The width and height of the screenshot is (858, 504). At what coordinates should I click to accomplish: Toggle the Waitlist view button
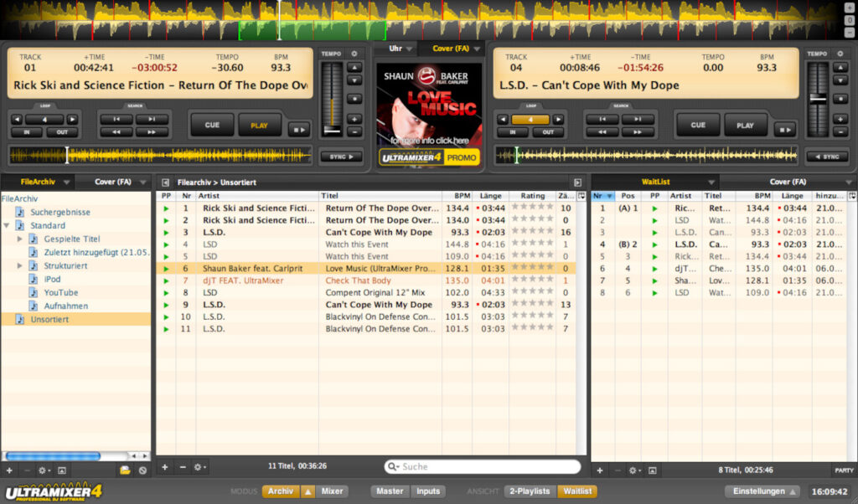tap(577, 491)
